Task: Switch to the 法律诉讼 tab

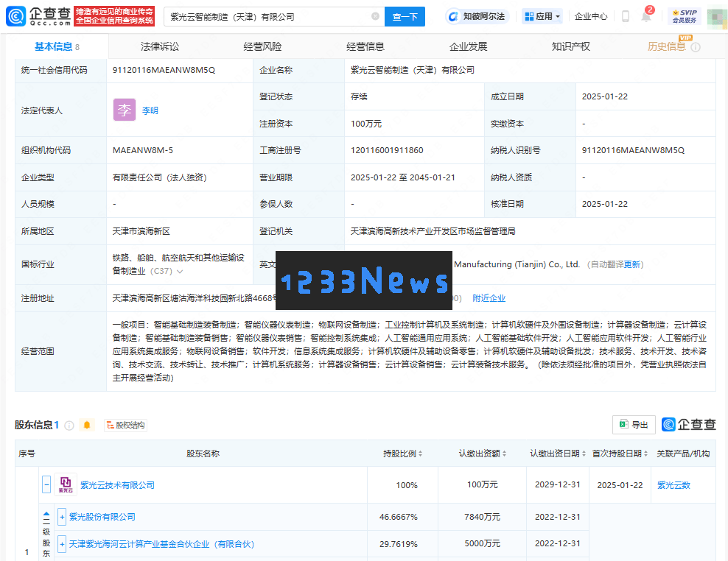Action: 160,46
